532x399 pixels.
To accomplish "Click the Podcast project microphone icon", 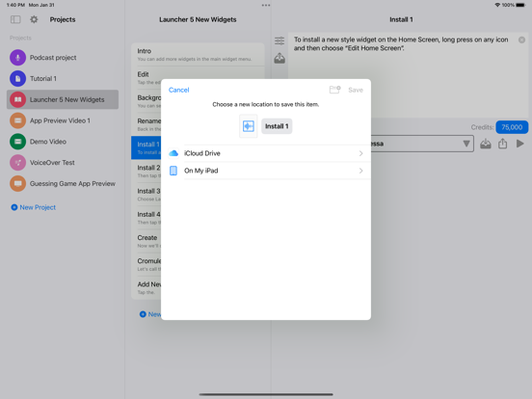I will pos(17,58).
